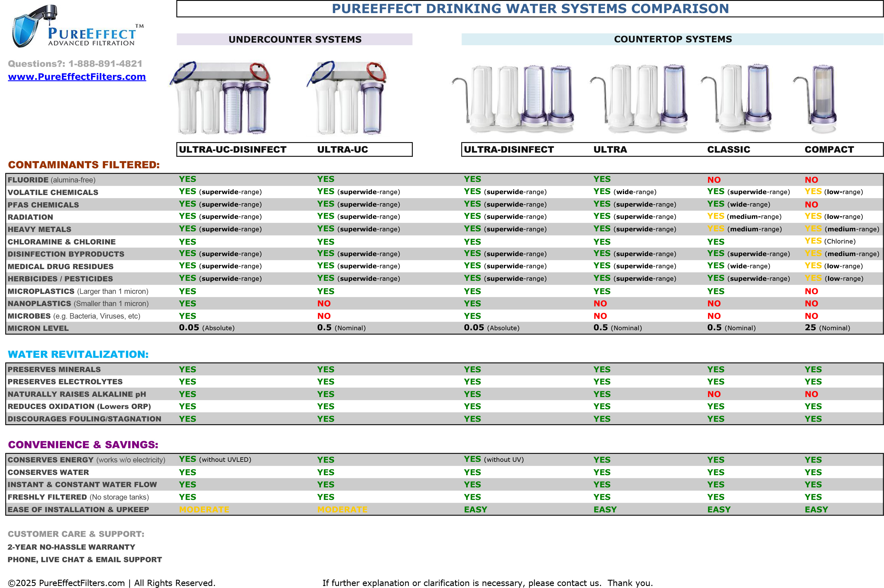Viewport: 884px width, 588px height.
Task: Click the 'YES (without UV)' energy value
Action: [493, 459]
